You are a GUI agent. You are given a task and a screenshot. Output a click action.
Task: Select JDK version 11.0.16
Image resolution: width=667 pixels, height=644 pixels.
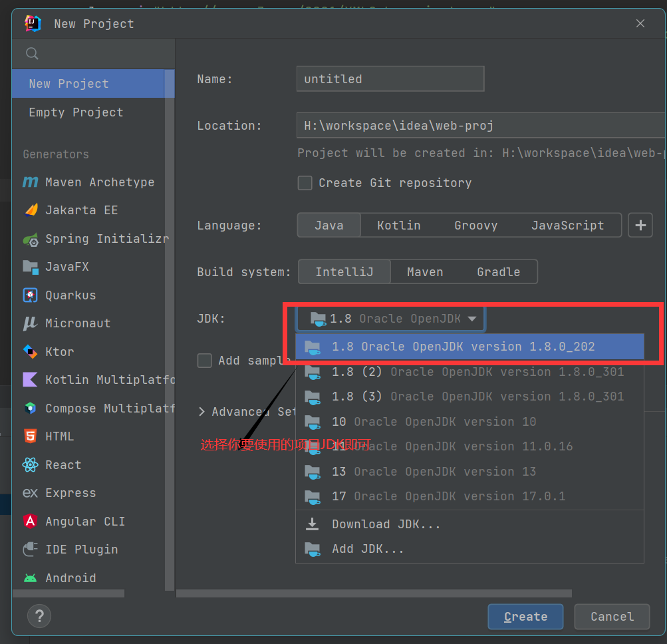469,446
